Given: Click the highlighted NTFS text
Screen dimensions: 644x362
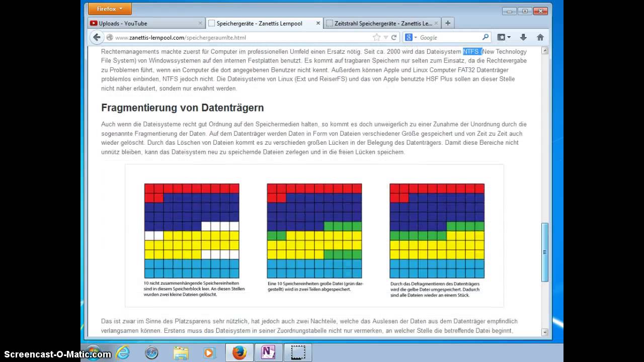Looking at the screenshot, I should click(x=472, y=51).
